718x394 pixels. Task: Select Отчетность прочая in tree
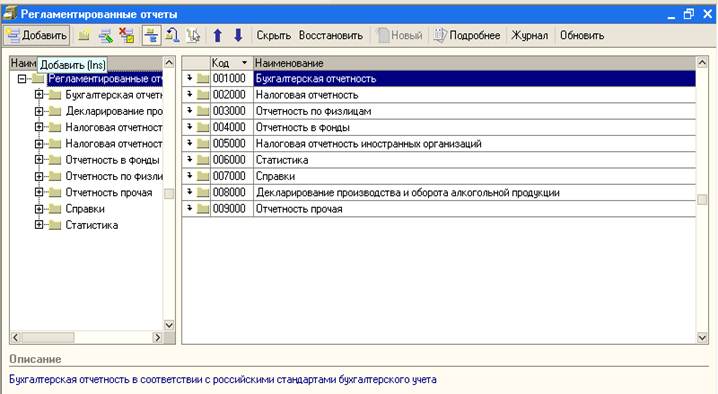click(109, 192)
